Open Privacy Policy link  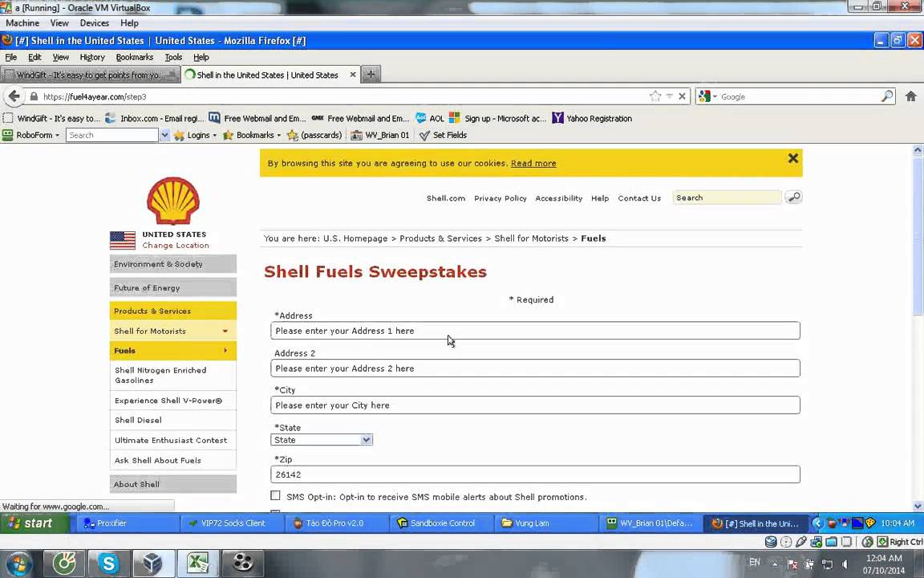(500, 198)
